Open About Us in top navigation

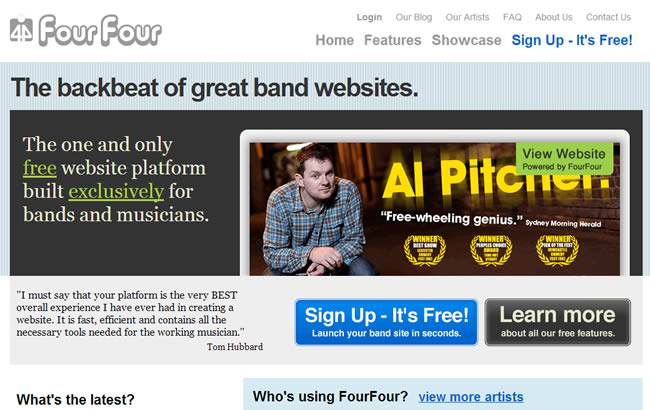[x=553, y=17]
